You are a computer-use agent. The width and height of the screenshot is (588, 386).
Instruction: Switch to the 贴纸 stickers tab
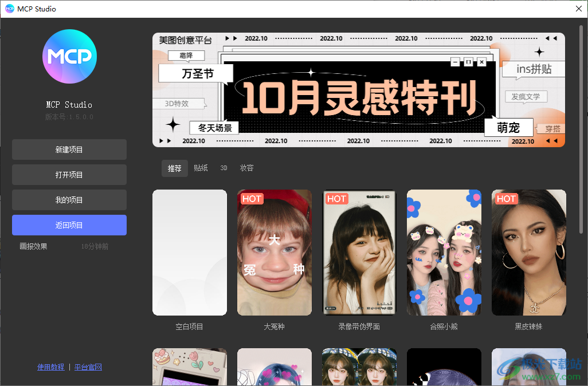click(x=201, y=168)
